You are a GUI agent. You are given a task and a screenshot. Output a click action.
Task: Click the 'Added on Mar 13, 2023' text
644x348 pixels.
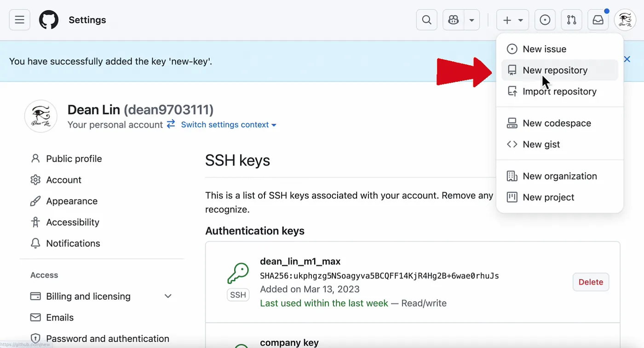coord(310,289)
